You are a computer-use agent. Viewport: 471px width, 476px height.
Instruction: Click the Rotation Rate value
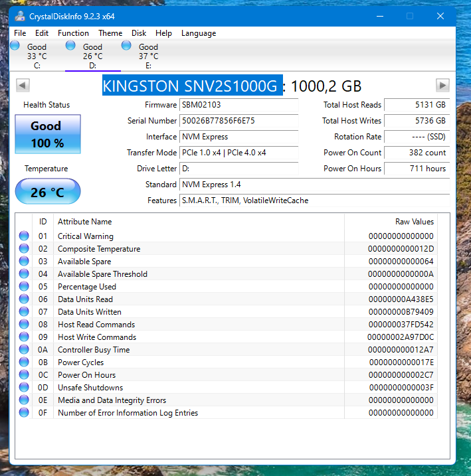417,137
